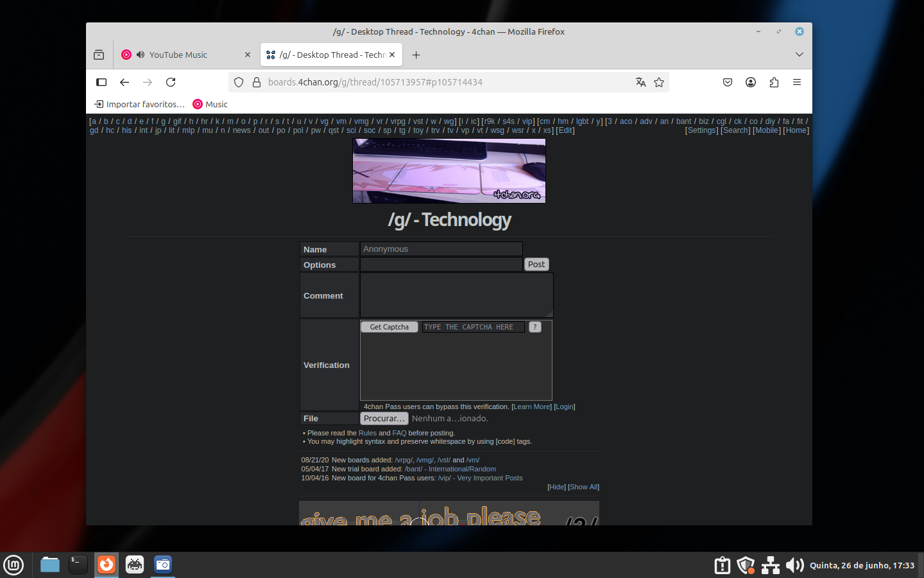This screenshot has width=924, height=578.
Task: Focus the Options field
Action: tap(441, 265)
